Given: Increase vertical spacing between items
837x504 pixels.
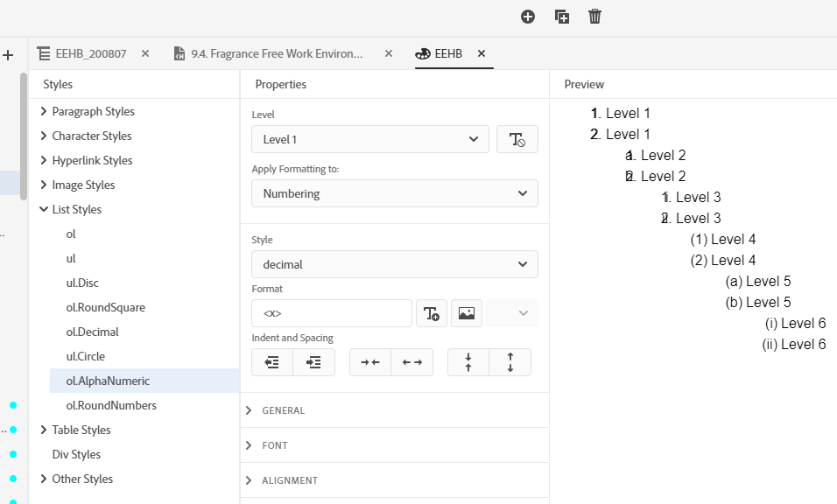Looking at the screenshot, I should (510, 362).
